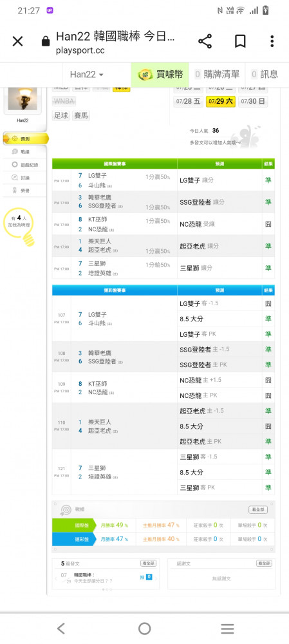
Task: Click the 8.5 大分 in game 107
Action: pos(191,319)
